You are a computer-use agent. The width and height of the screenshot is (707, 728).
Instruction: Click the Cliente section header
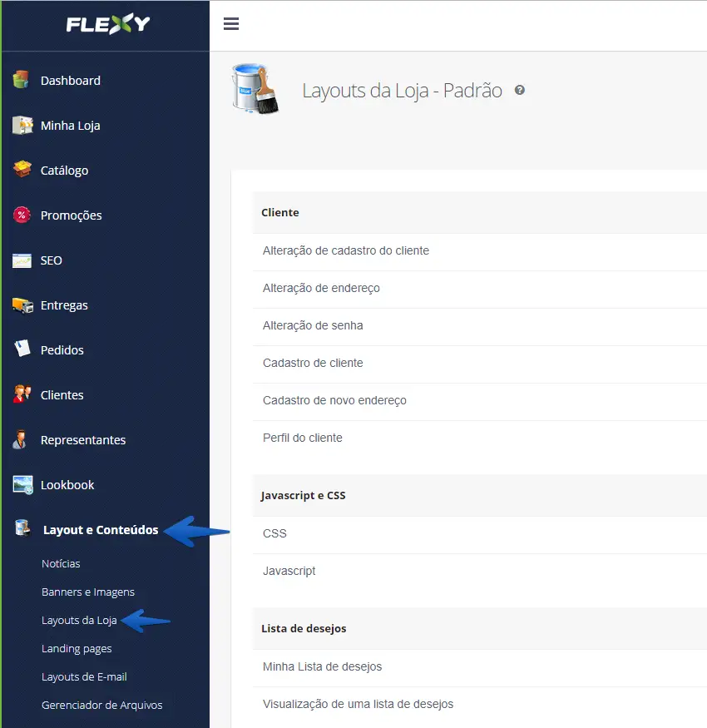coord(480,213)
